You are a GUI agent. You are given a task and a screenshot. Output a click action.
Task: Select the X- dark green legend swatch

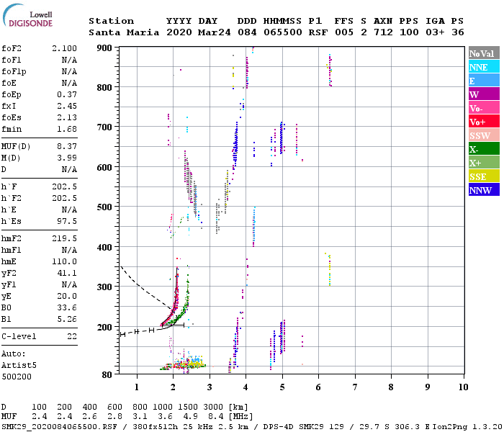pos(484,149)
